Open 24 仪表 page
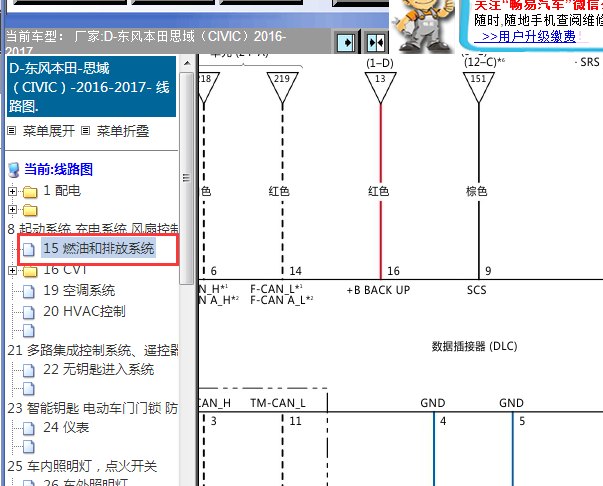Screen dimensions: 603x486 pyautogui.click(x=66, y=427)
